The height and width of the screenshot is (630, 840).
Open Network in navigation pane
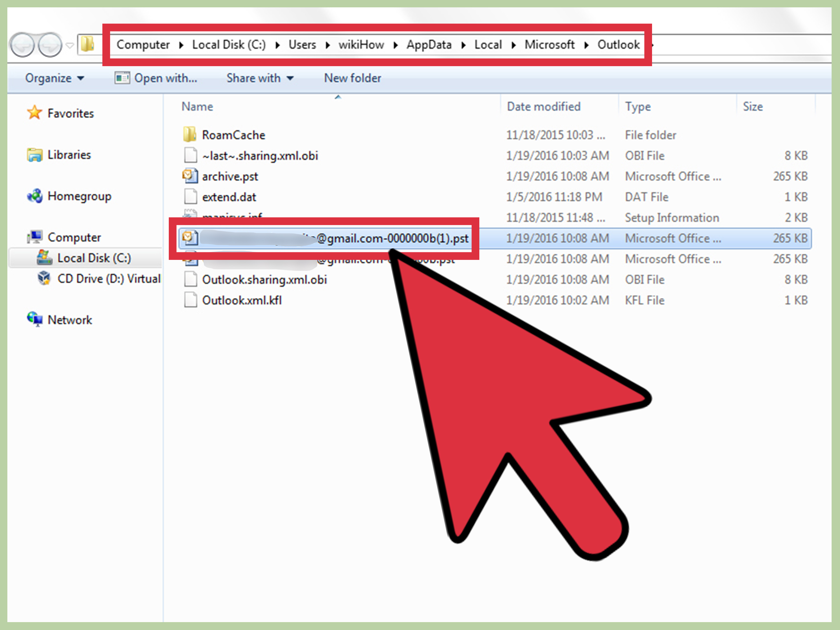point(70,320)
